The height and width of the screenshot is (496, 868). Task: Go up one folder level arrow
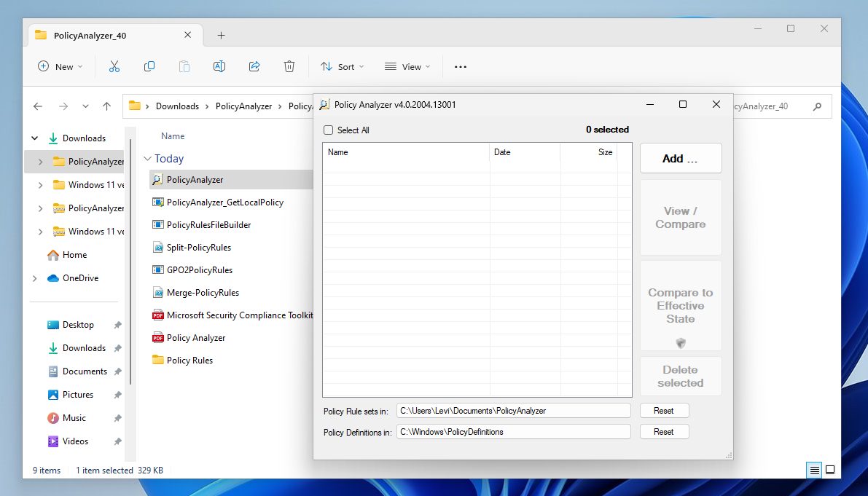tap(107, 106)
